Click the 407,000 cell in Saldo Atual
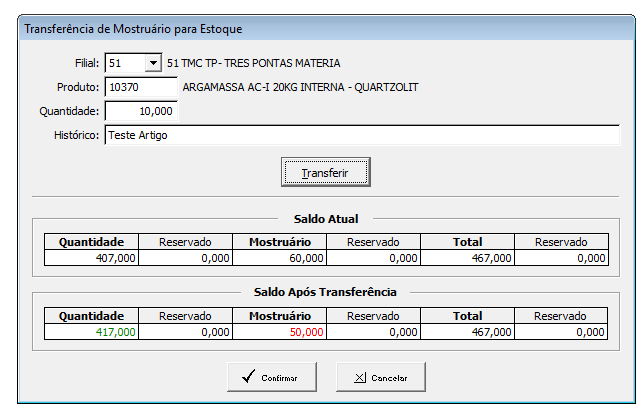This screenshot has width=644, height=415. 92,258
